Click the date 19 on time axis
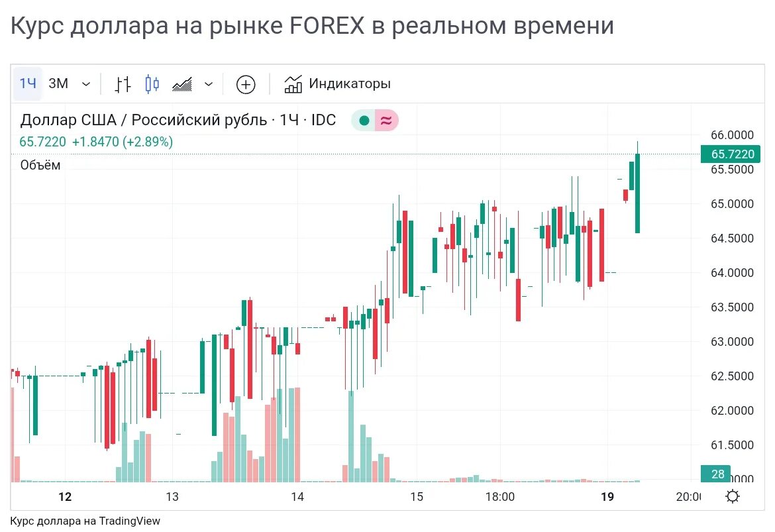The height and width of the screenshot is (532, 775). 607,496
